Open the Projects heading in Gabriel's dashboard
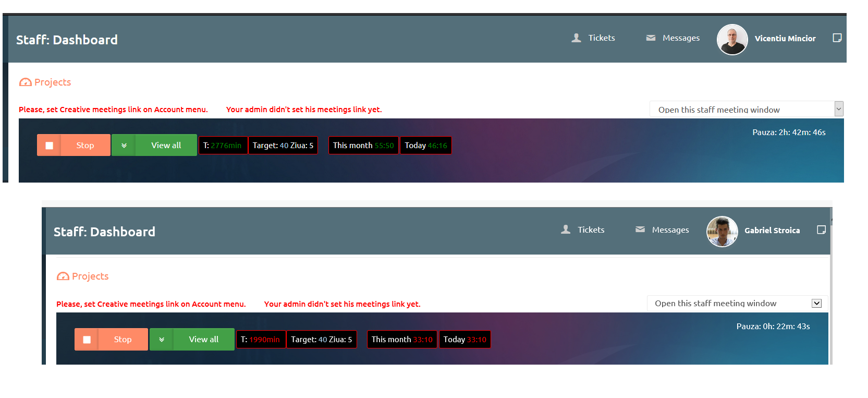Image resolution: width=868 pixels, height=398 pixels. click(90, 276)
